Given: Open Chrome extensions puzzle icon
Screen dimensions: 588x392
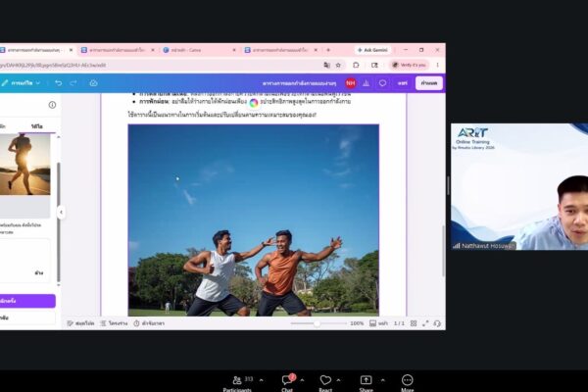Looking at the screenshot, I should [x=356, y=65].
